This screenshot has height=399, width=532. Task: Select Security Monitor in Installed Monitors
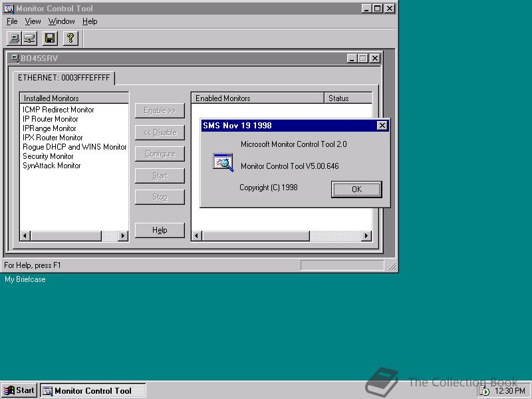(48, 156)
